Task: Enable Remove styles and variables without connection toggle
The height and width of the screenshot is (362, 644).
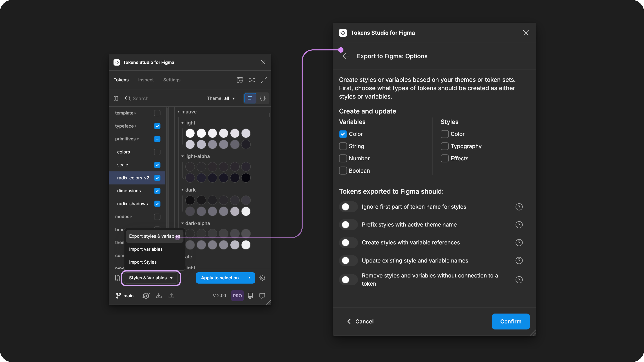Action: (348, 280)
